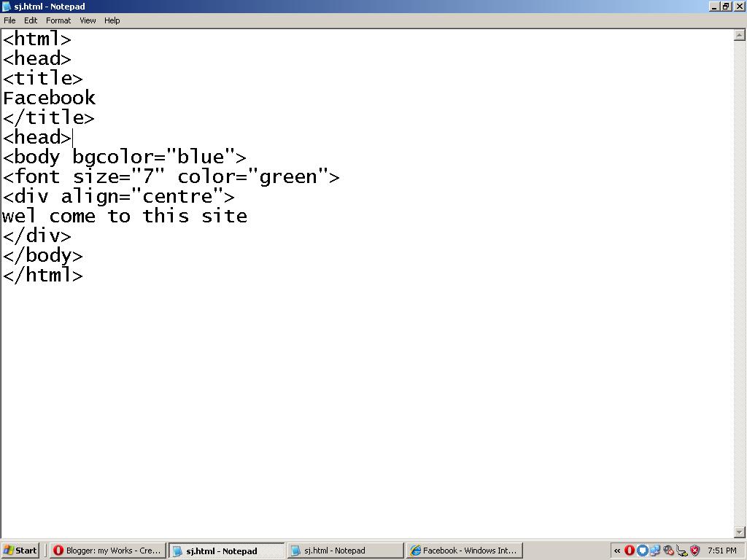Click the div align="centre" line

point(119,197)
